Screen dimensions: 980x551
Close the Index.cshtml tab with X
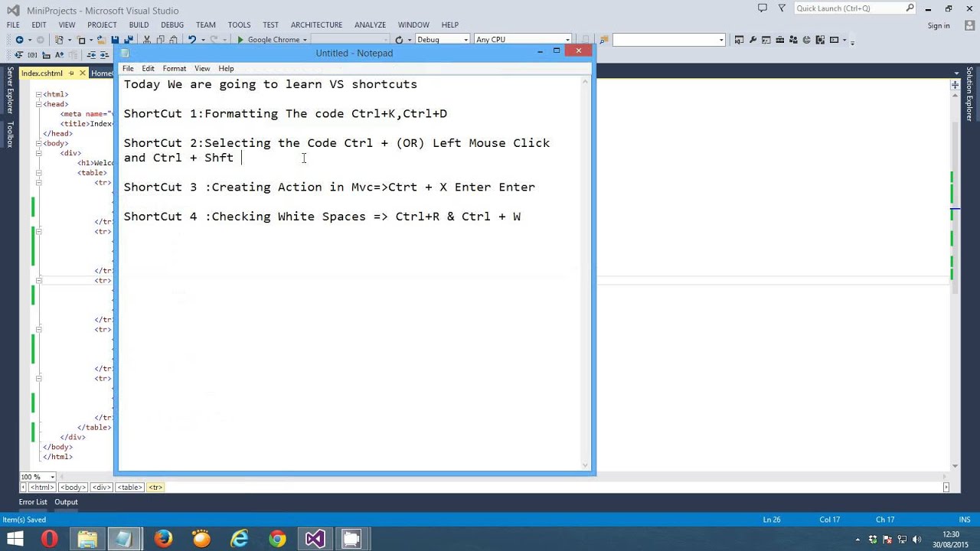point(83,73)
